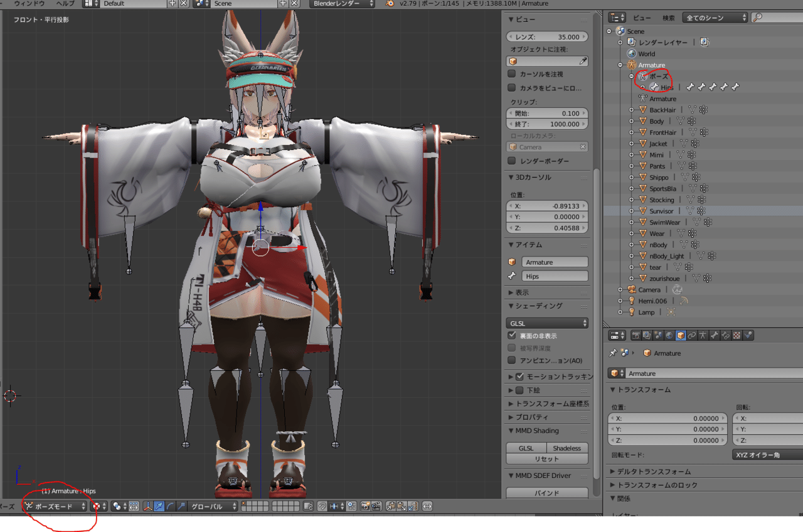
Task: Open the World properties tab globe icon
Action: pyautogui.click(x=669, y=336)
